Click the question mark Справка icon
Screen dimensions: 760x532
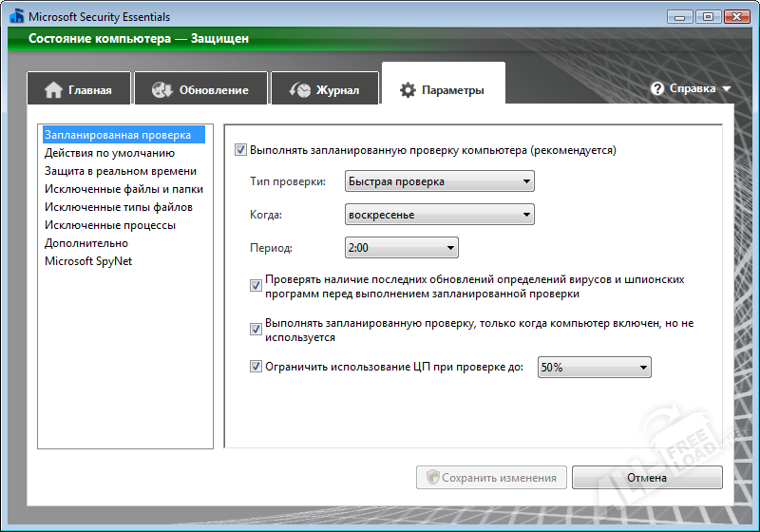[x=657, y=88]
